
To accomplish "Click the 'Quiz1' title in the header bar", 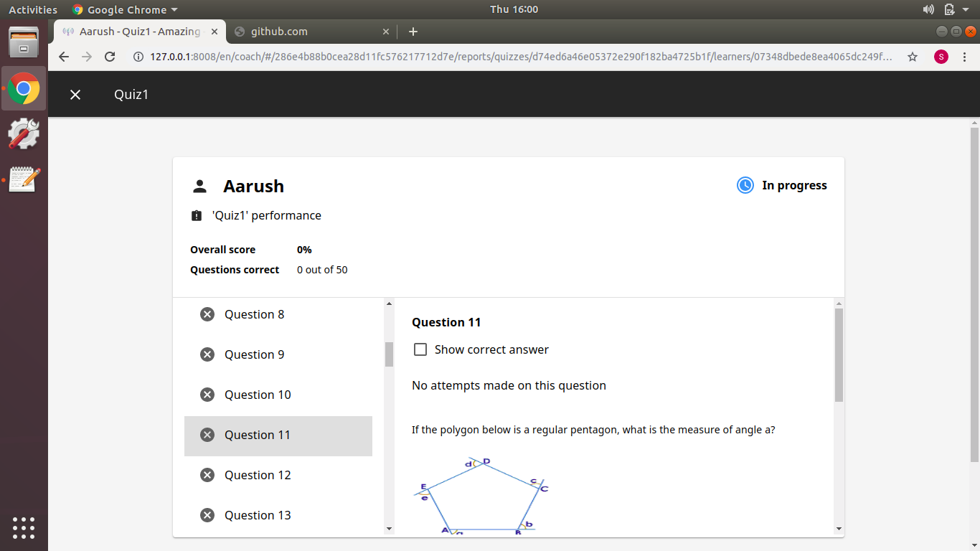I will click(x=131, y=95).
